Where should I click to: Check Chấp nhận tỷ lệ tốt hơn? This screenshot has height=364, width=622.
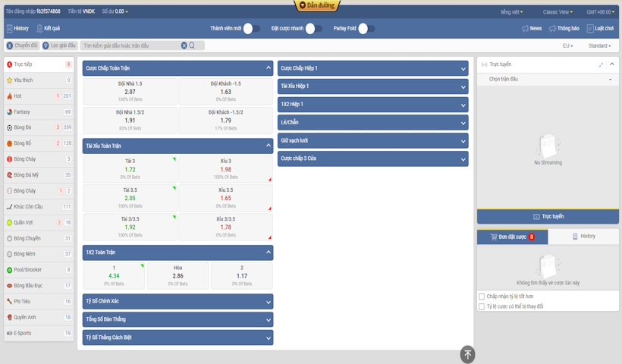[x=482, y=297]
